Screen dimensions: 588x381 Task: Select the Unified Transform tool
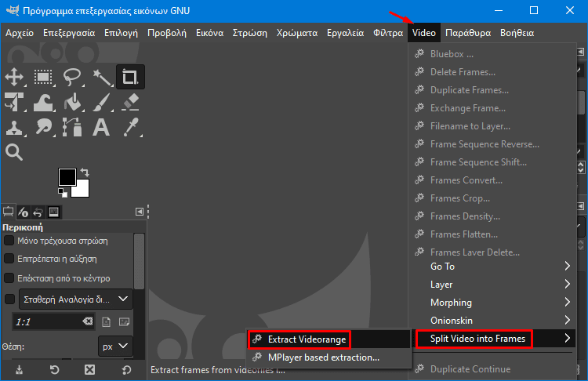coord(14,102)
